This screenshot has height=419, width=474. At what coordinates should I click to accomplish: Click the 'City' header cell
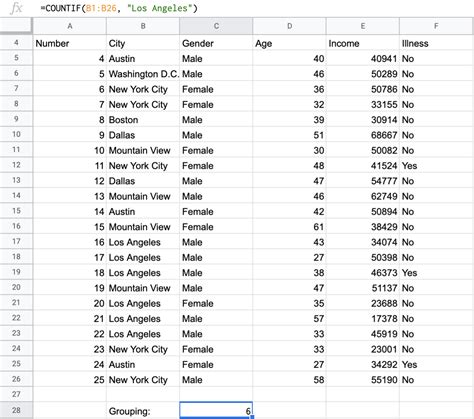[143, 43]
